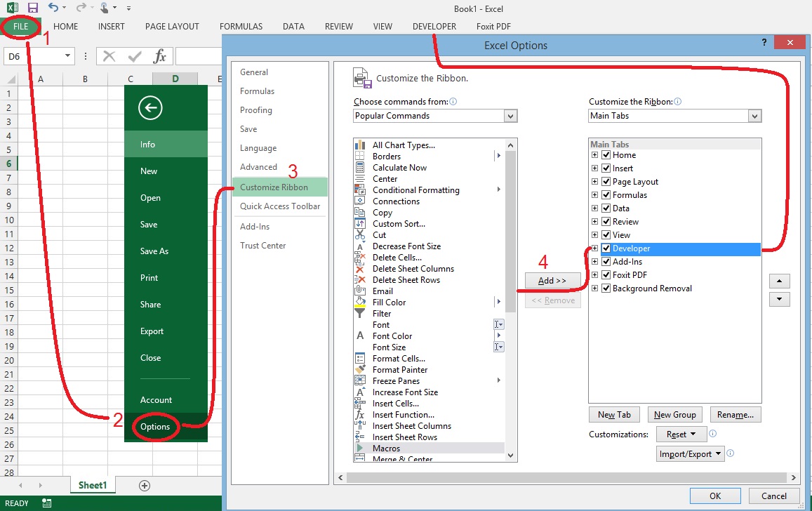Select the Freeze Panes command
This screenshot has height=511, width=812.
[x=396, y=381]
